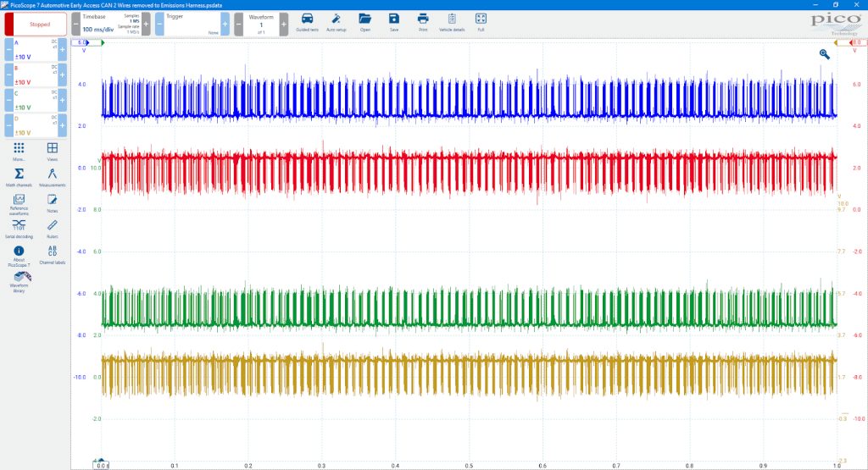Image resolution: width=868 pixels, height=470 pixels.
Task: Open the Vehicle details panel
Action: coord(452,22)
